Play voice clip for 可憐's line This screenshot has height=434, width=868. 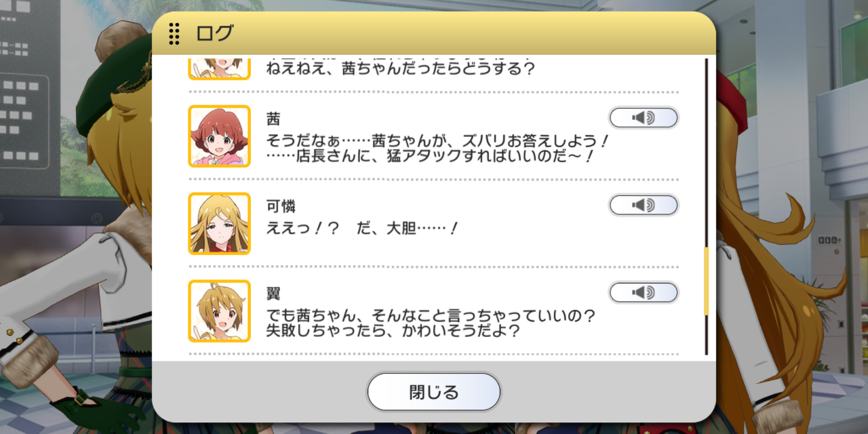644,205
